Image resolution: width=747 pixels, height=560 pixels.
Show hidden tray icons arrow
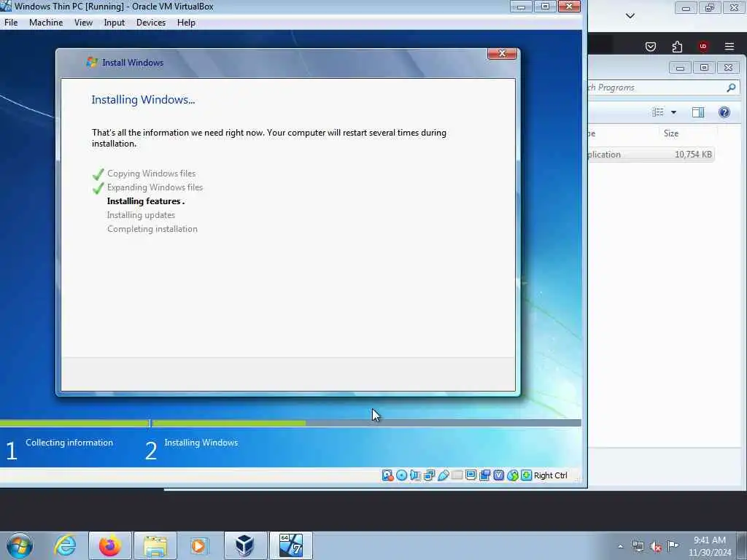(x=620, y=546)
